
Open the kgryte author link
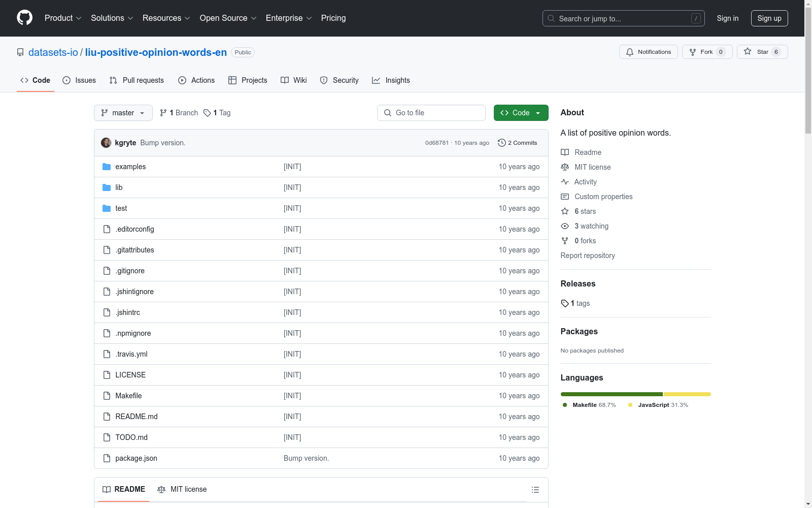(125, 143)
